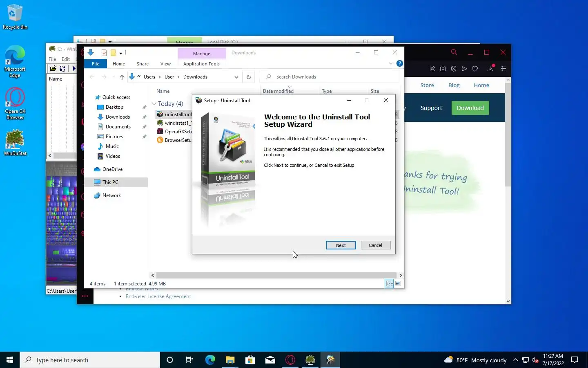The width and height of the screenshot is (588, 368).
Task: Open Opera GX Browser desktop shortcut
Action: pyautogui.click(x=15, y=104)
